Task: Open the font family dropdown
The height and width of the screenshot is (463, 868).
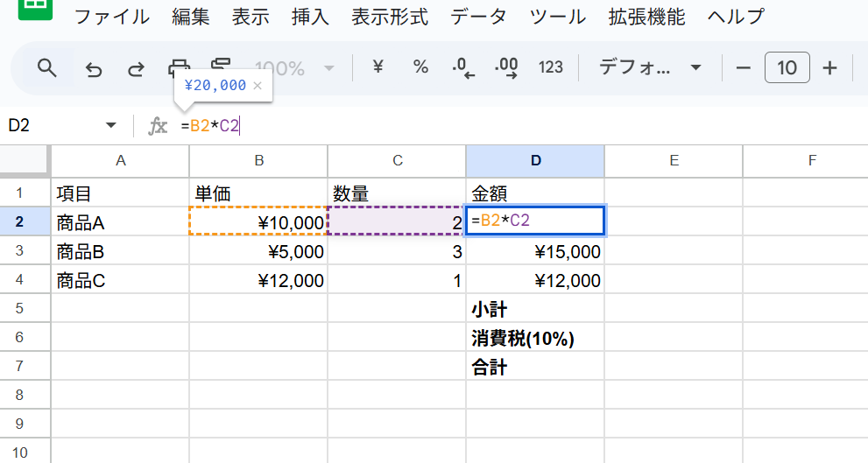Action: [650, 67]
